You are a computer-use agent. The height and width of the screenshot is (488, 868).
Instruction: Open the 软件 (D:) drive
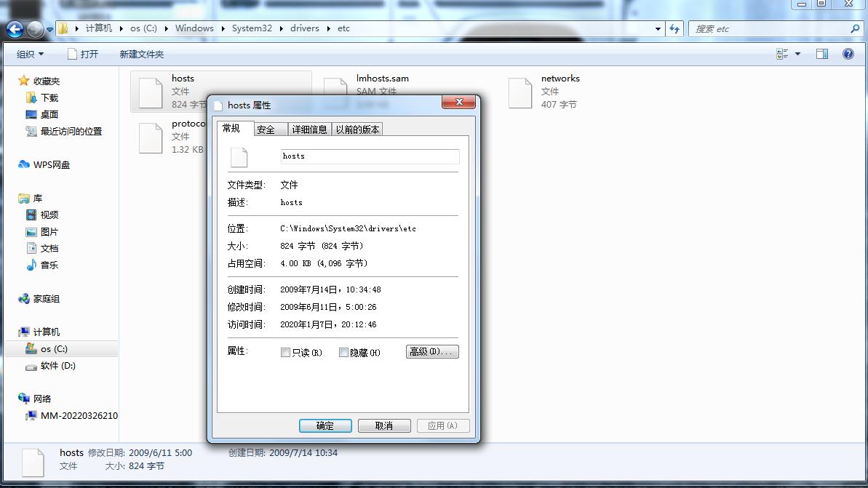49,366
